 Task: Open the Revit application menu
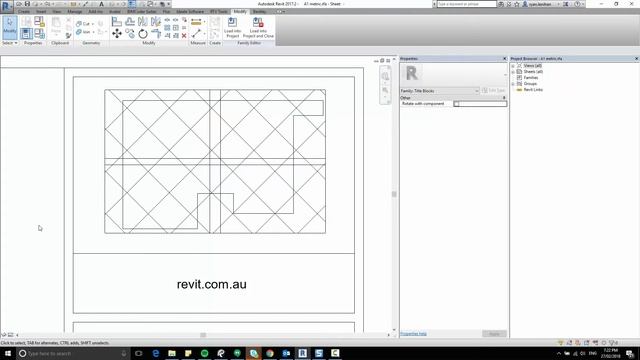[x=6, y=7]
